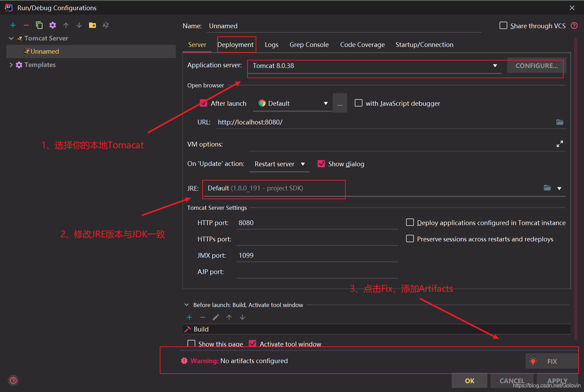The image size is (584, 392).
Task: Create new folder for configurations
Action: pyautogui.click(x=92, y=25)
